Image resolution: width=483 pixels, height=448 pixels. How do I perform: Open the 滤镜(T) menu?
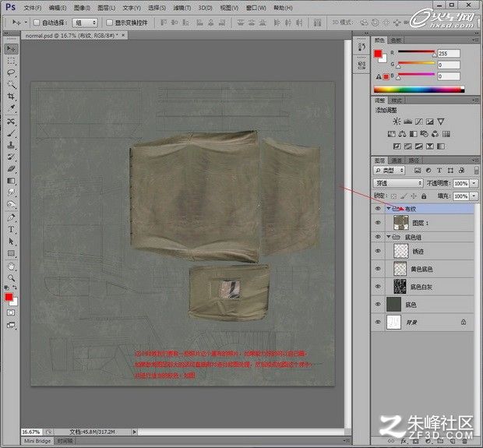tap(182, 8)
